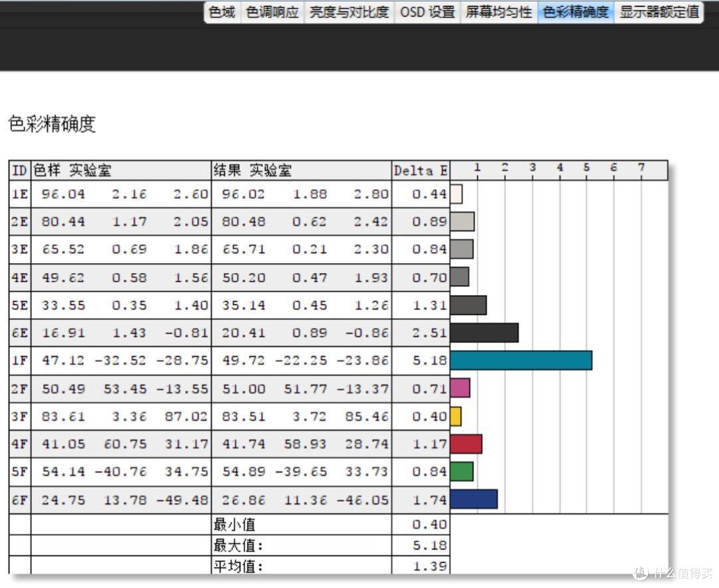Select the 亮度与对比度 tab
719x588 pixels.
click(348, 12)
